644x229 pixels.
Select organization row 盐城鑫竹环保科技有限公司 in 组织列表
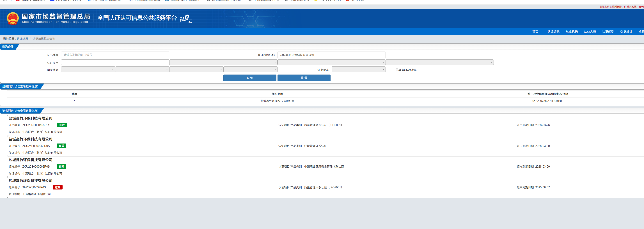[277, 101]
